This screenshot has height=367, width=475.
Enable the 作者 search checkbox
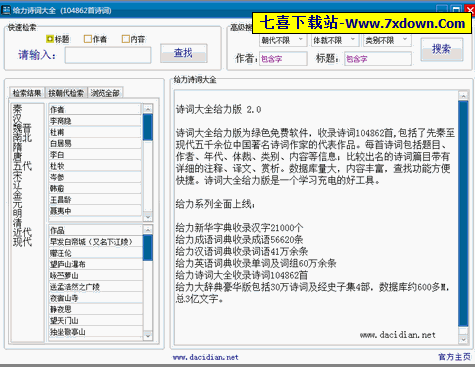[x=88, y=39]
